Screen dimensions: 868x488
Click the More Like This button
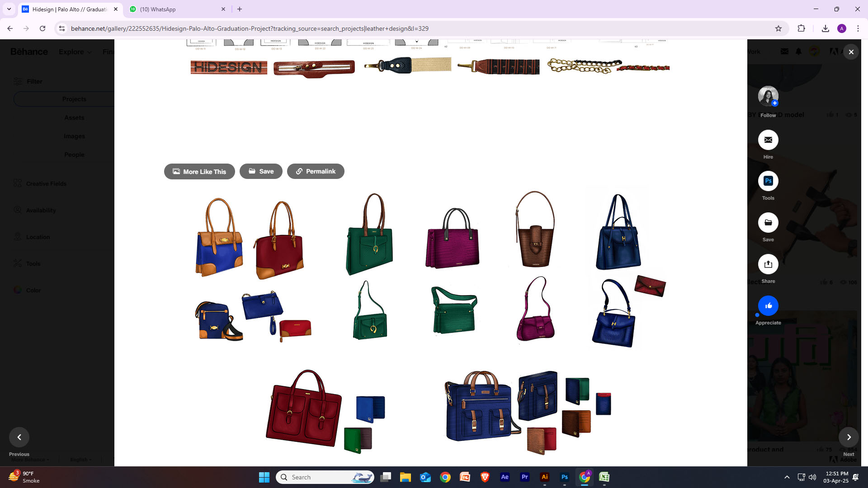[x=199, y=172]
